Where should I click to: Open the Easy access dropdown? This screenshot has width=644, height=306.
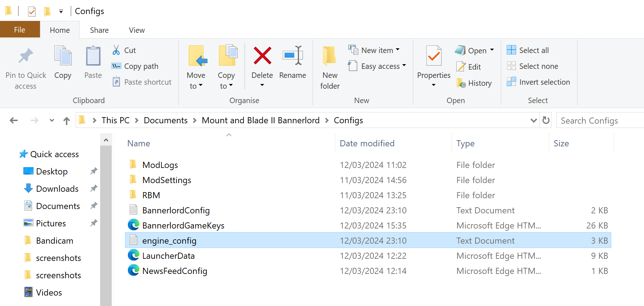pyautogui.click(x=404, y=66)
